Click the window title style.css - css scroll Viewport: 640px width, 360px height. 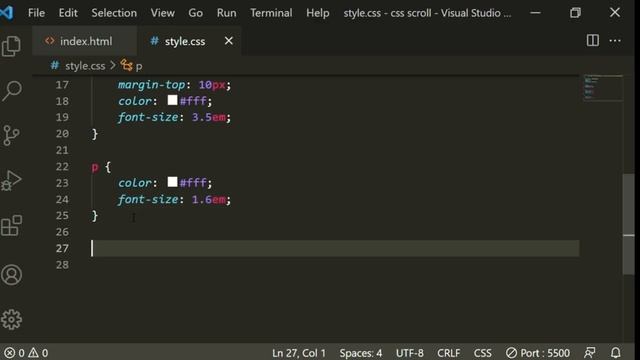tap(427, 13)
